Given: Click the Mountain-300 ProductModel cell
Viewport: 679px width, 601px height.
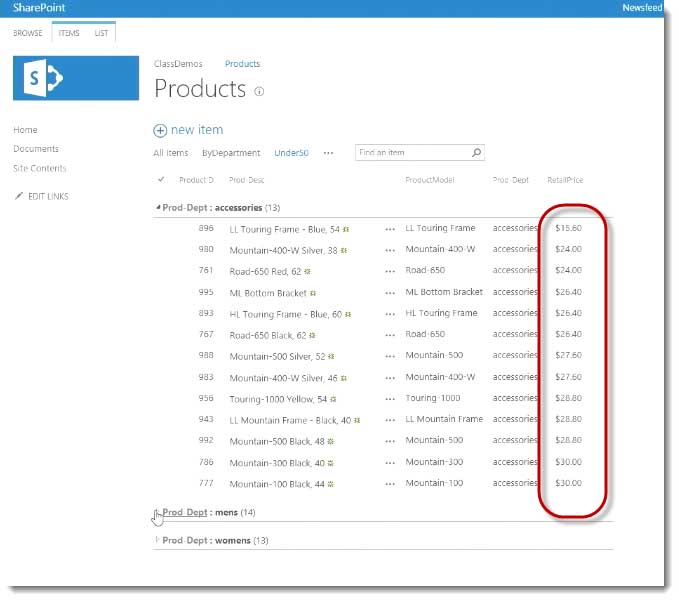Looking at the screenshot, I should point(434,462).
